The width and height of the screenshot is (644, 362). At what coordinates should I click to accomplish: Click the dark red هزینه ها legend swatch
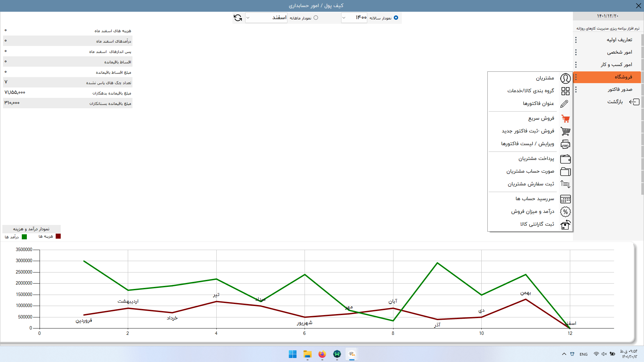coord(58,236)
